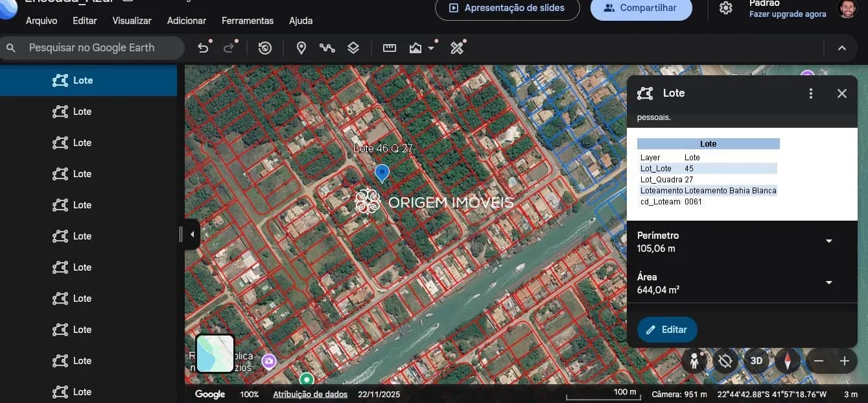
Task: Click the Loteamento Bahia Blanca value
Action: tap(731, 191)
